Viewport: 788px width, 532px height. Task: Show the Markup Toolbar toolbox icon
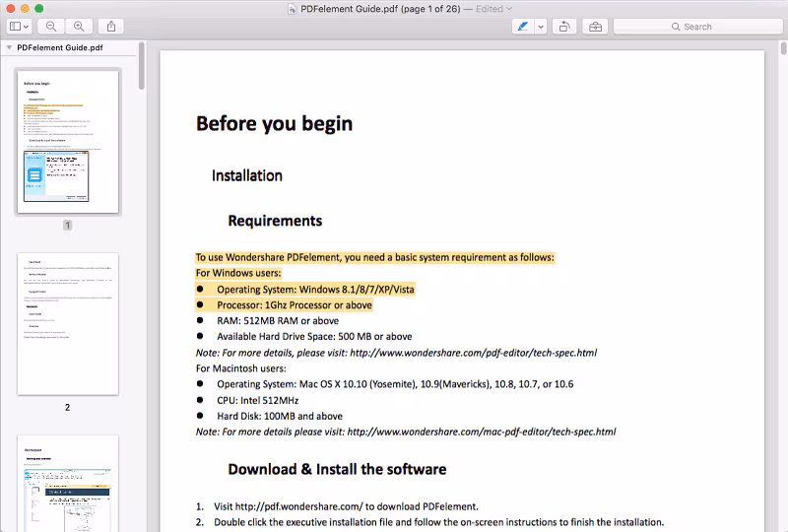[x=595, y=27]
